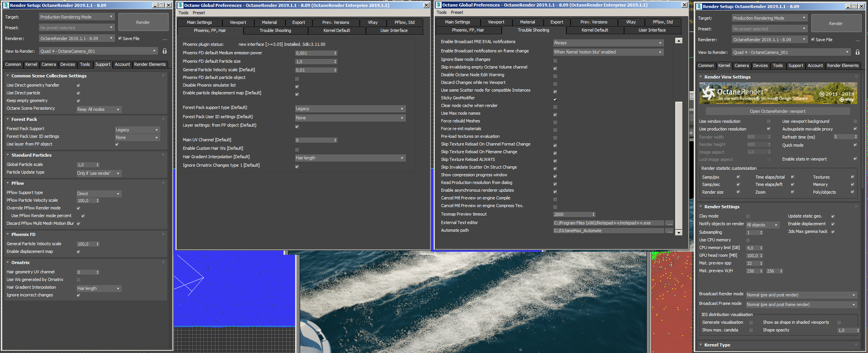Click the lock view icon in the right Render Setup window

tap(858, 52)
